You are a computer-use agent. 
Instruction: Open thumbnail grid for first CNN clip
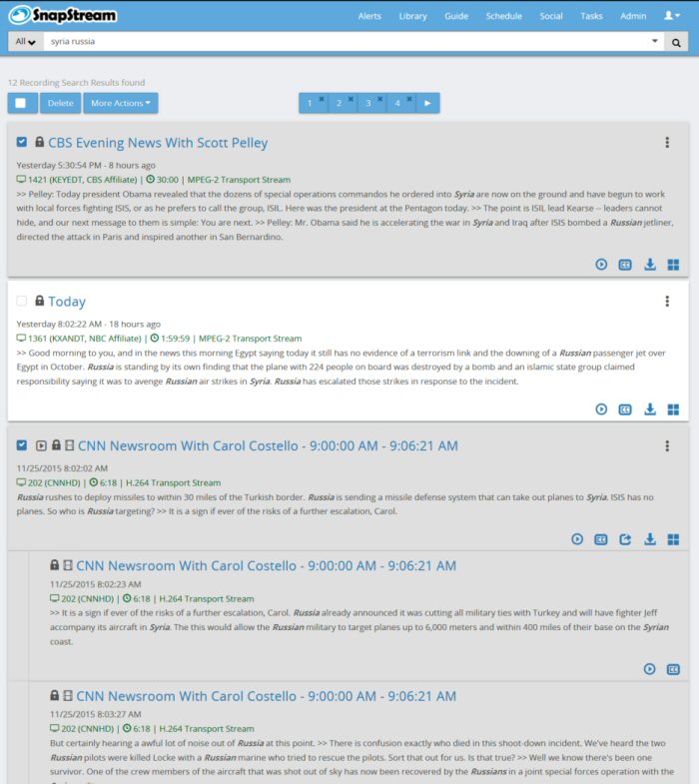[x=673, y=539]
